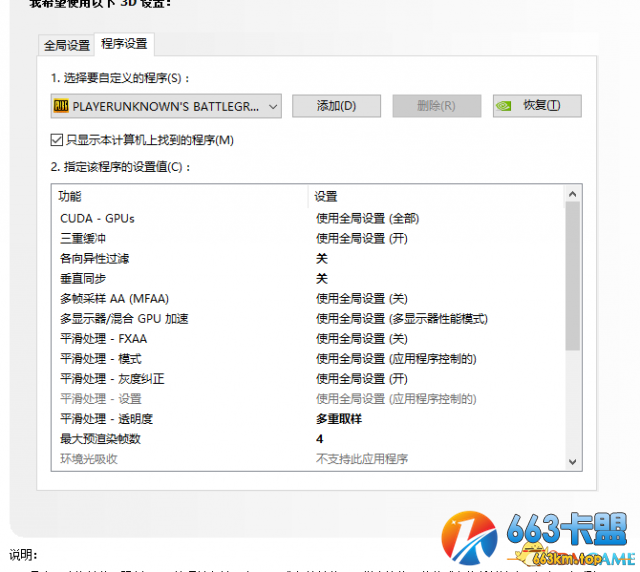Click the 添加(D) button
Image resolution: width=640 pixels, height=572 pixels.
click(x=336, y=106)
